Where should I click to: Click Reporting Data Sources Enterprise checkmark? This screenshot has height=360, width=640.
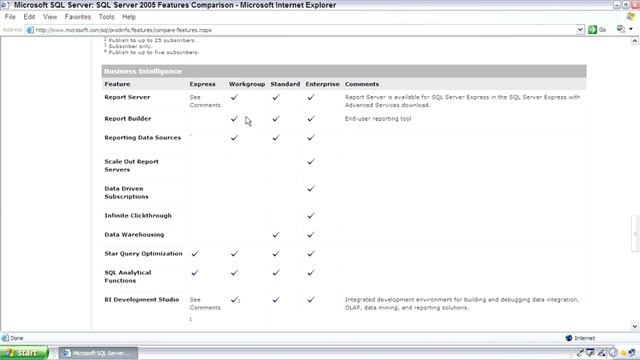tap(311, 138)
